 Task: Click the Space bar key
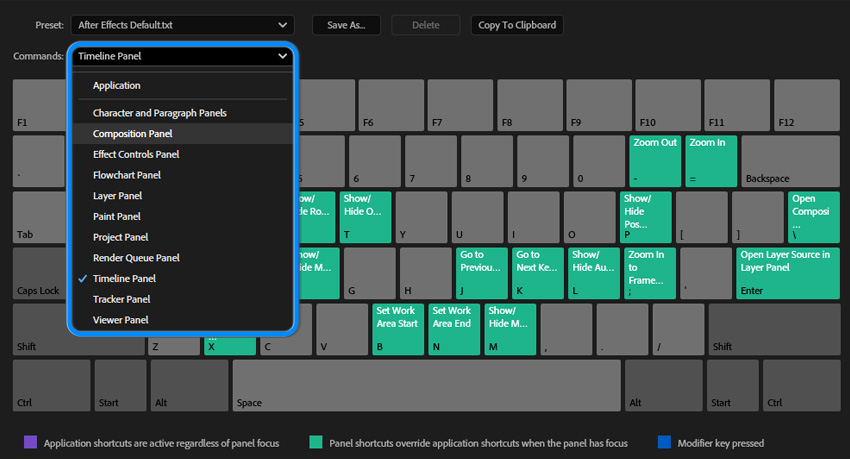[x=427, y=385]
